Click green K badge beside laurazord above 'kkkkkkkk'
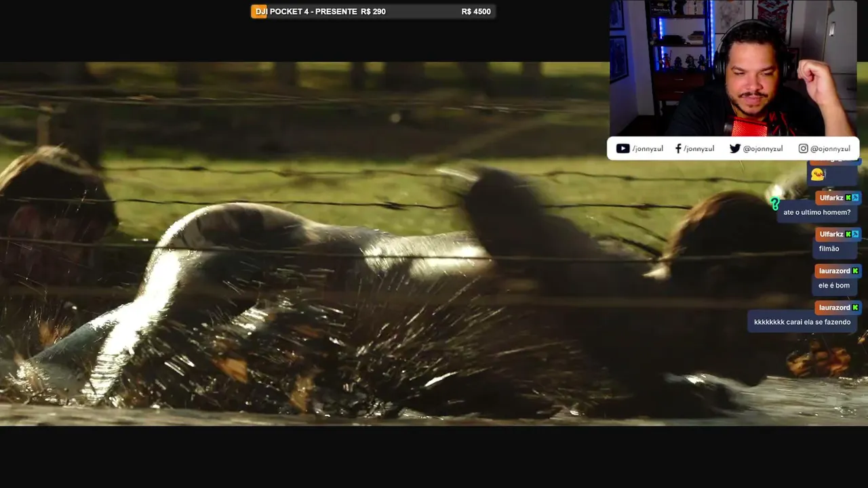 pyautogui.click(x=855, y=308)
